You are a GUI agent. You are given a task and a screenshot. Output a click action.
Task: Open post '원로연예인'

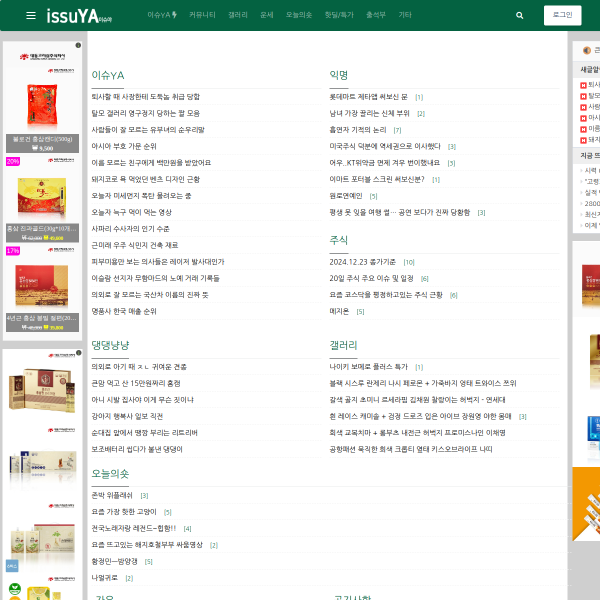346,196
